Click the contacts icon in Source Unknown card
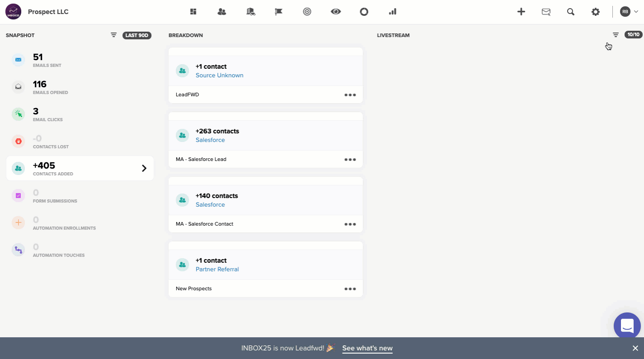The width and height of the screenshot is (644, 359). 182,71
